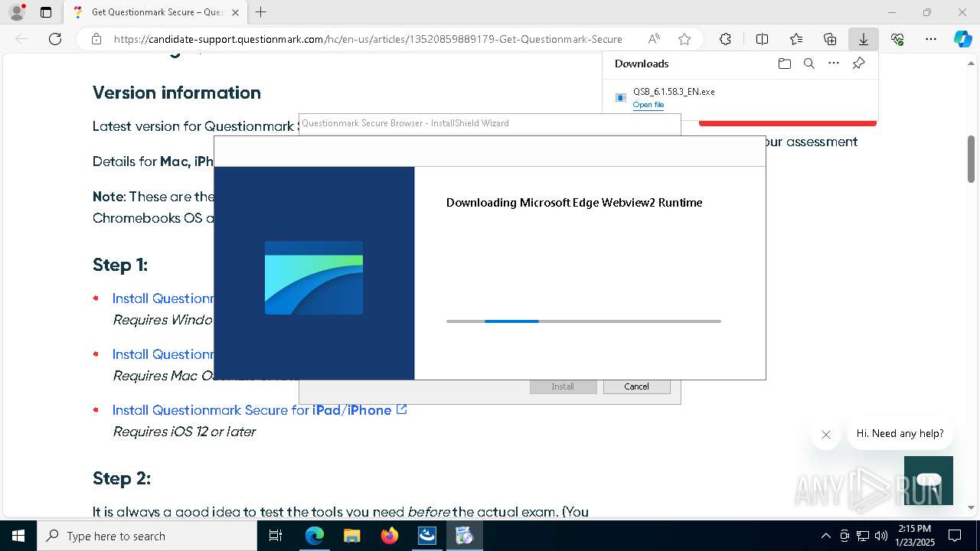
Task: Open Collections icon
Action: tap(830, 39)
